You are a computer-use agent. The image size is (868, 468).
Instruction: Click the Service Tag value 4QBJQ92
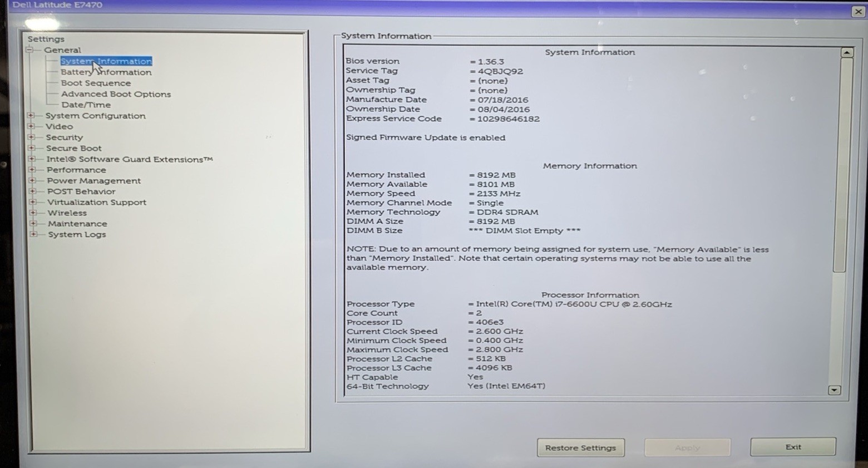click(x=500, y=71)
